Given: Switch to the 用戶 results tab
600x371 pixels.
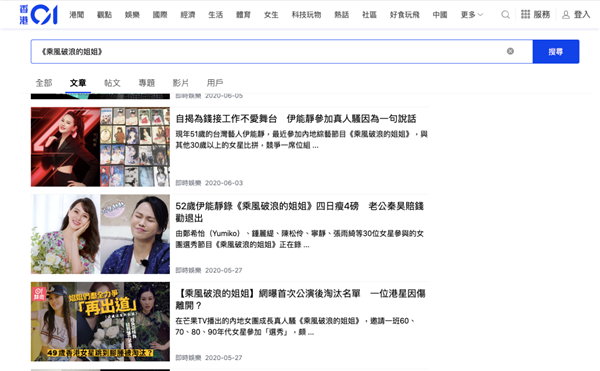Looking at the screenshot, I should click(215, 83).
